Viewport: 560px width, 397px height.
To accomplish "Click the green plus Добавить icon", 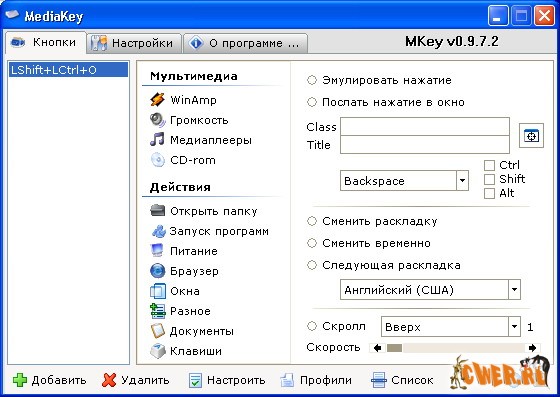I will 20,380.
